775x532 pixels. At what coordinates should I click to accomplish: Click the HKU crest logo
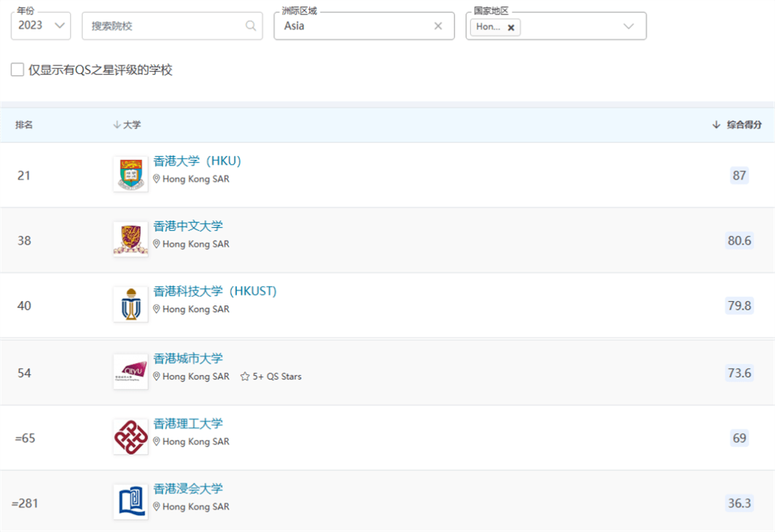pos(131,174)
